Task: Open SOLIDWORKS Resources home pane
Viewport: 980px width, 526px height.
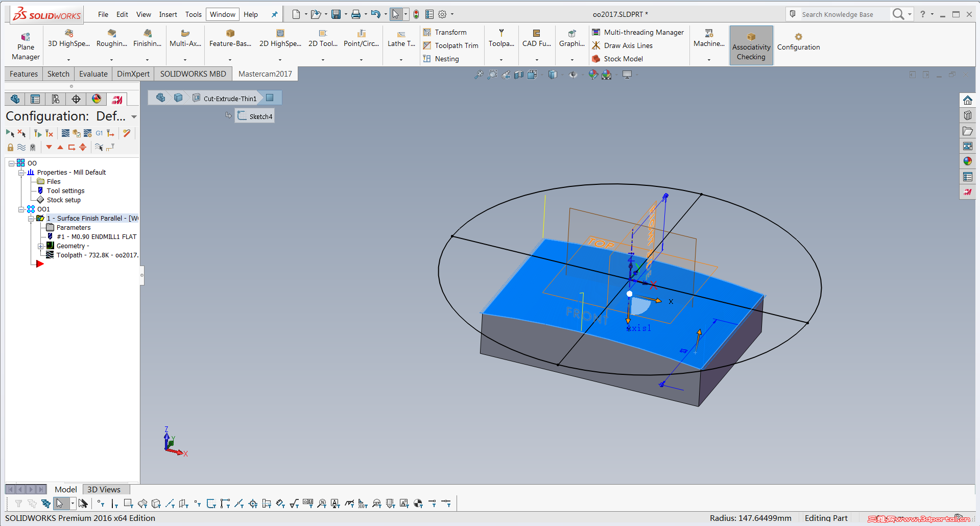Action: tap(968, 101)
